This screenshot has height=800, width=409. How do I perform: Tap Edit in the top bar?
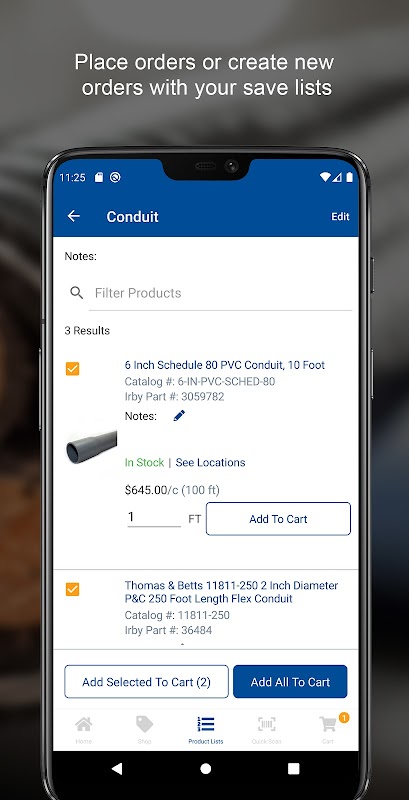point(340,216)
